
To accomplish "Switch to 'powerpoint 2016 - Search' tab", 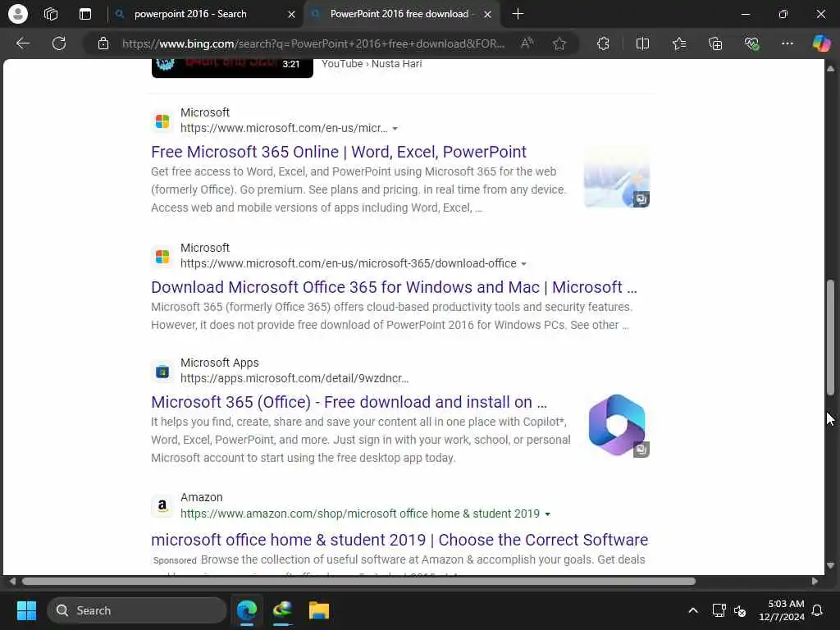I will (190, 14).
